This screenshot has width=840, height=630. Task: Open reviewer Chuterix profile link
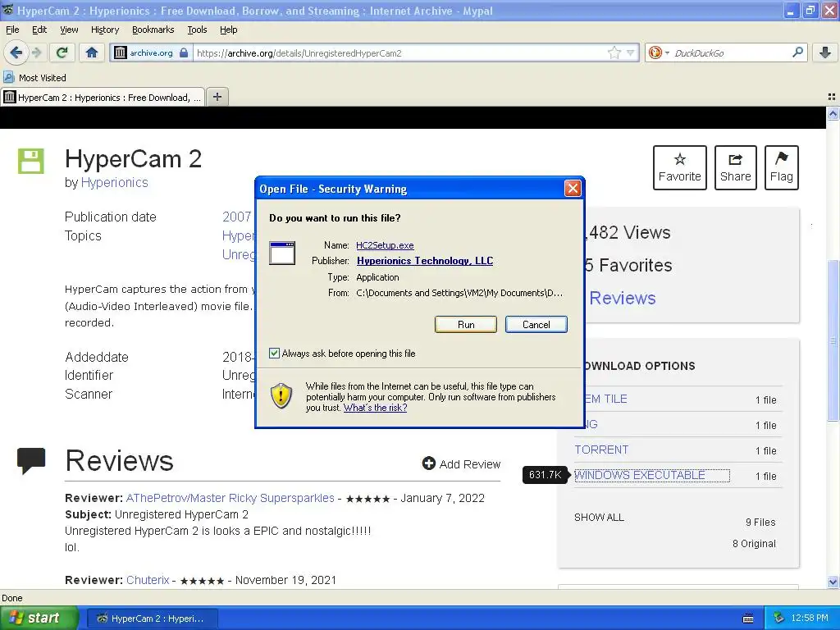coord(148,580)
